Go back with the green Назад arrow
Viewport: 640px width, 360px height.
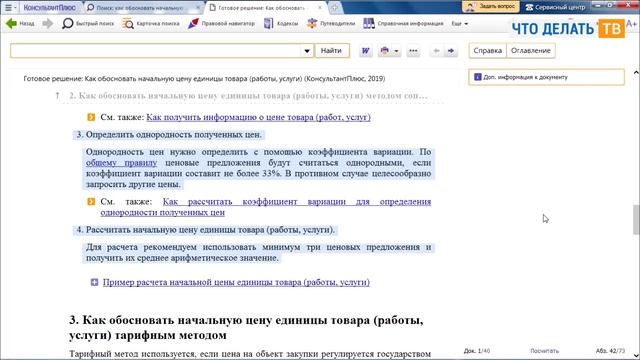click(20, 24)
